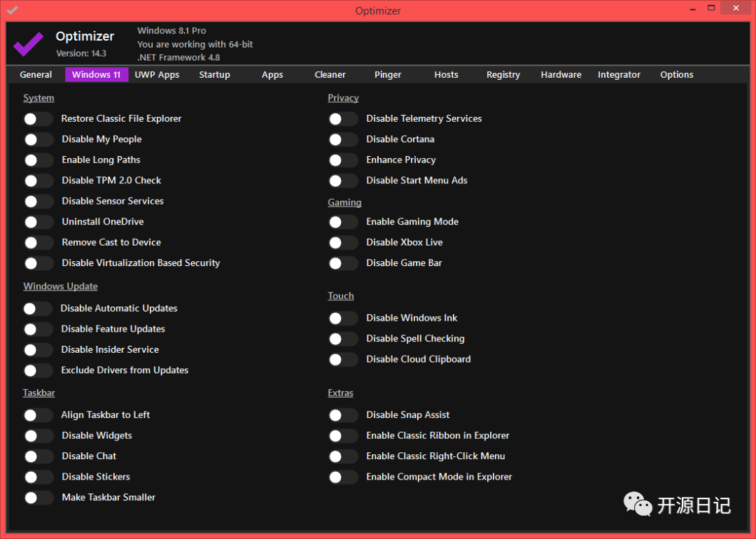This screenshot has height=539, width=756.
Task: Turn on Disable My People switch
Action: (38, 139)
